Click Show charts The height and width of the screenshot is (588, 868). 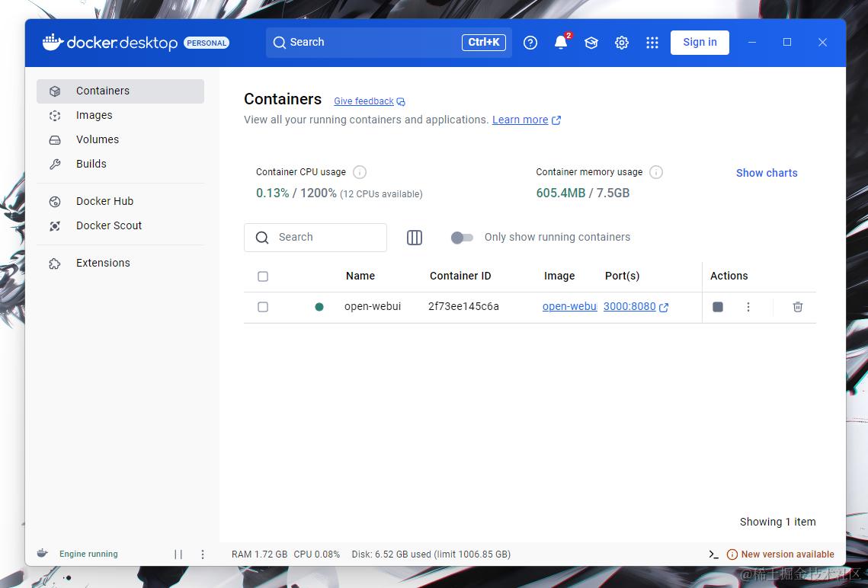[767, 173]
